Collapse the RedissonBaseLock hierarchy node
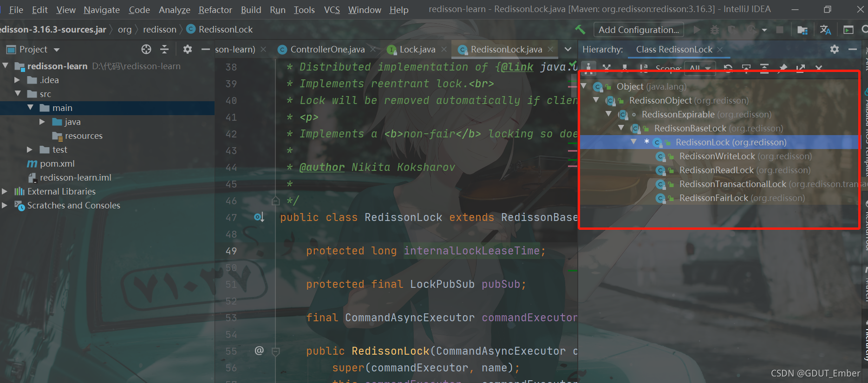 pyautogui.click(x=621, y=128)
